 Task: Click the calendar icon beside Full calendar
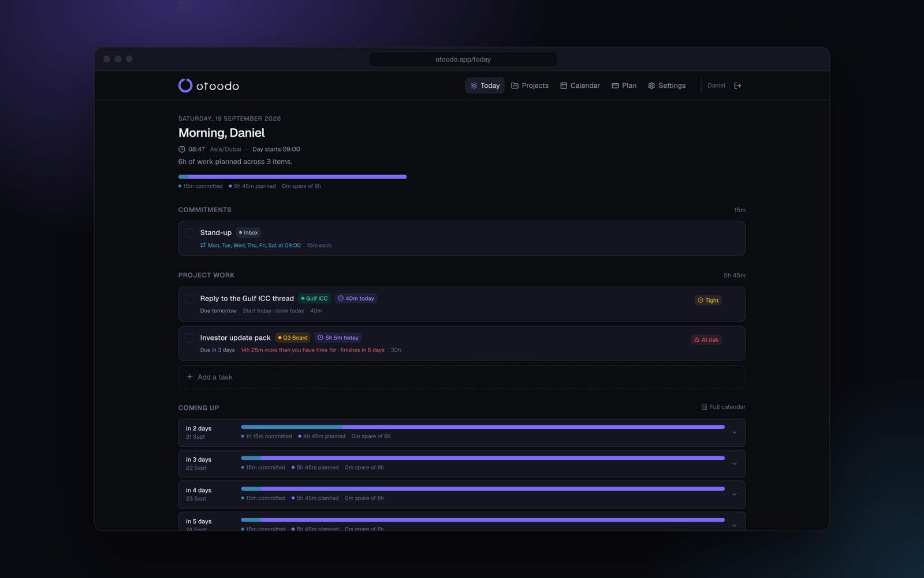[705, 407]
